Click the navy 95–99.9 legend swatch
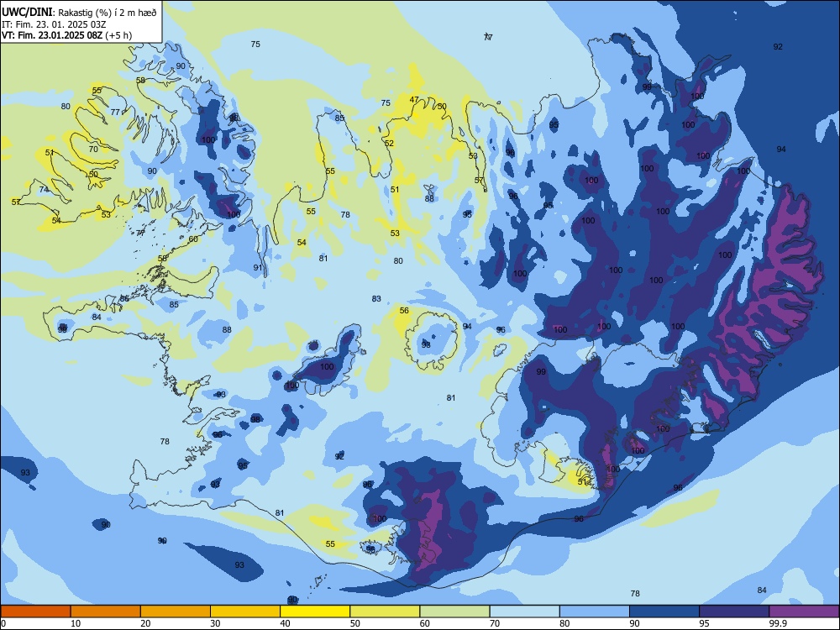 734,612
